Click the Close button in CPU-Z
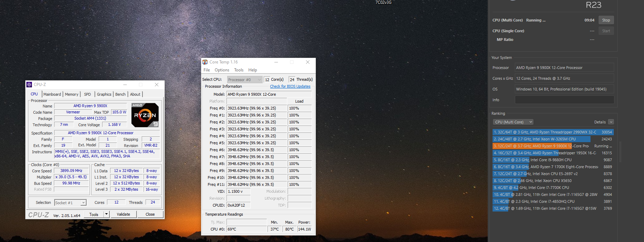 [150, 215]
